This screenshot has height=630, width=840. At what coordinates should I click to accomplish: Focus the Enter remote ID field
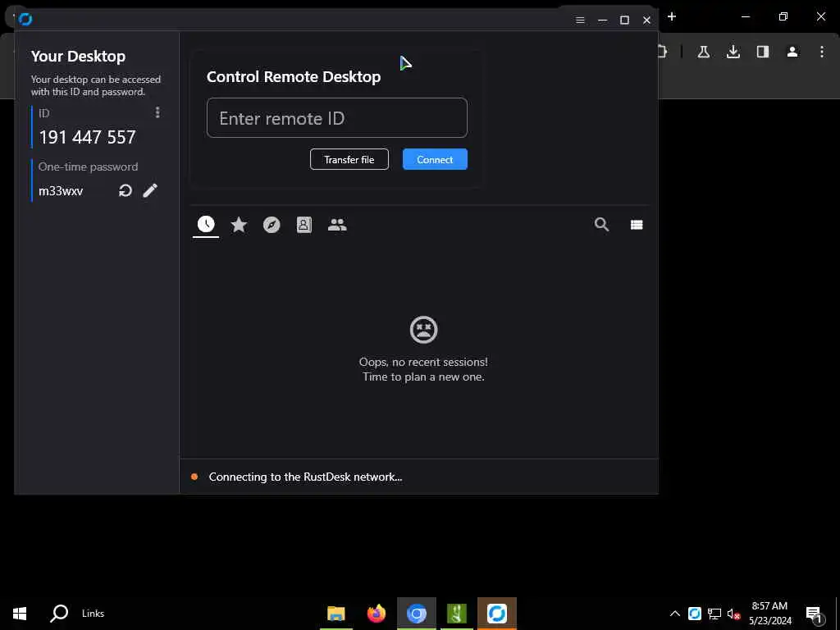(337, 118)
